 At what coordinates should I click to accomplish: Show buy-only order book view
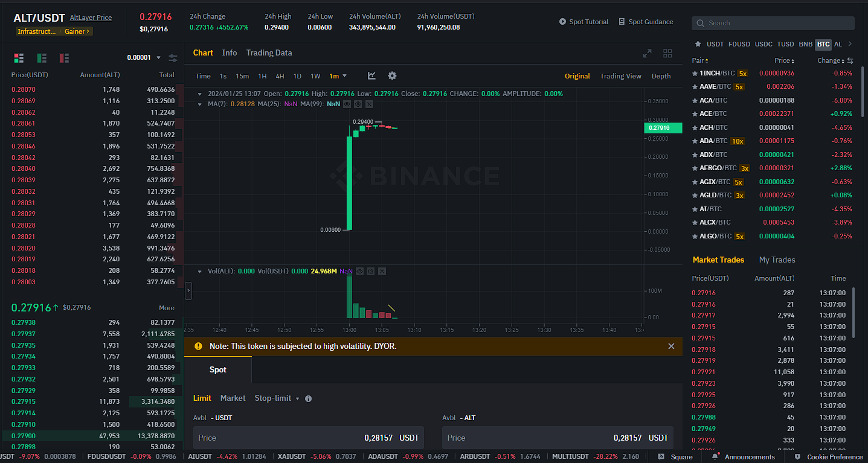42,58
